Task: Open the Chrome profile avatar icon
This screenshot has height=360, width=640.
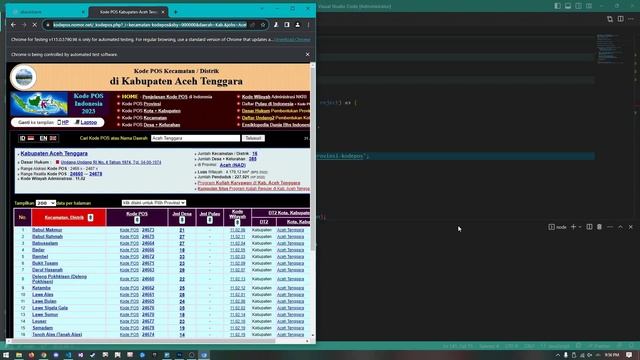Action: (x=298, y=25)
